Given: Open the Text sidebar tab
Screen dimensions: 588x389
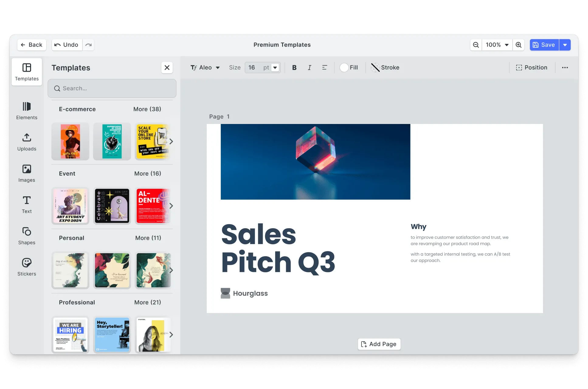Looking at the screenshot, I should [27, 205].
